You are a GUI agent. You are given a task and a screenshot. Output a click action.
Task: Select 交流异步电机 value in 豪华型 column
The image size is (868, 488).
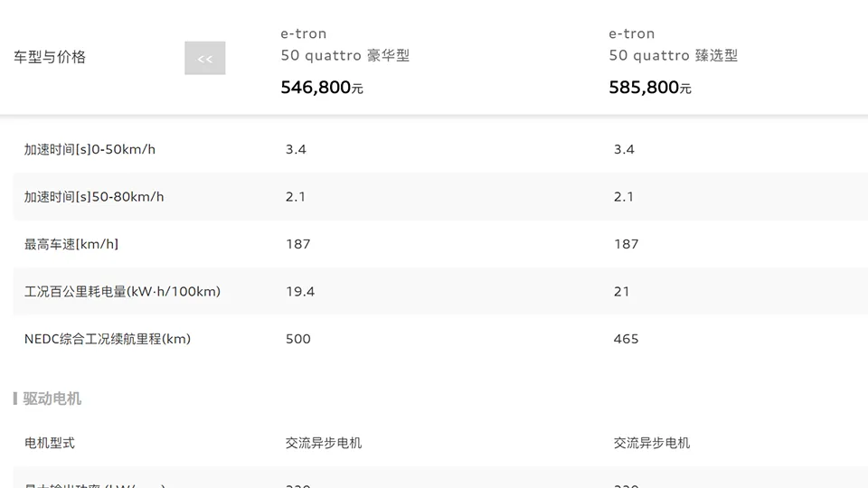324,443
